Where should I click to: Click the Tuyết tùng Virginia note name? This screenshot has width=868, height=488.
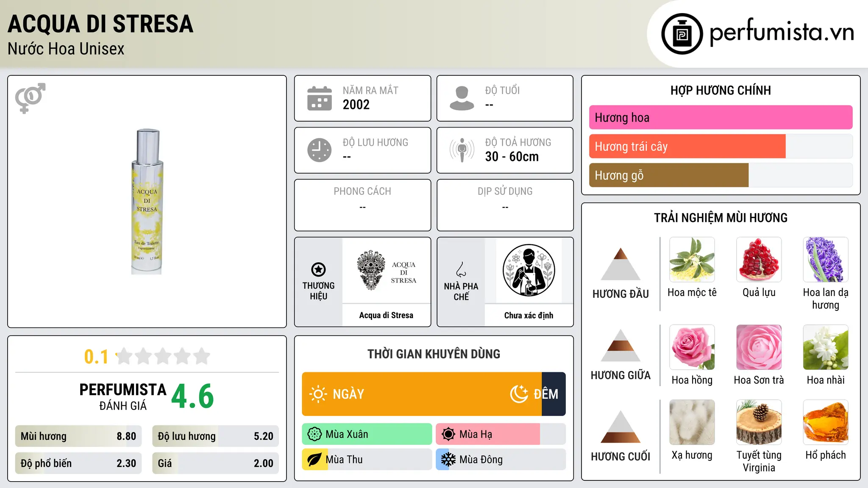(759, 461)
